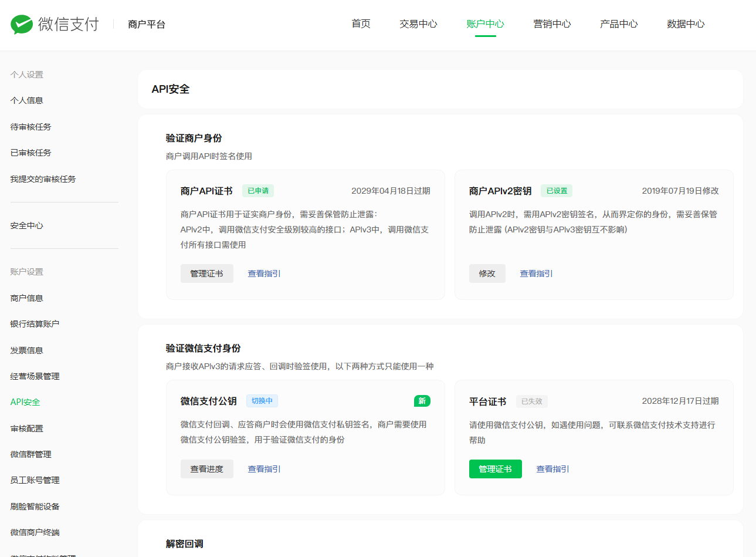The height and width of the screenshot is (557, 756).
Task: Open the 首页 tab
Action: pyautogui.click(x=361, y=23)
